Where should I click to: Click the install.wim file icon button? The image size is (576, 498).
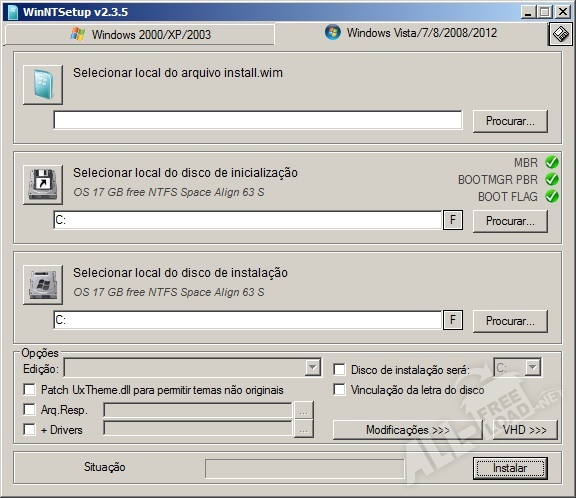[43, 85]
